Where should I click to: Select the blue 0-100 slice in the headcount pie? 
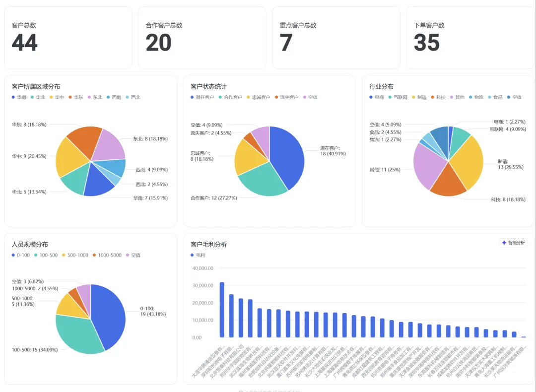(x=109, y=315)
